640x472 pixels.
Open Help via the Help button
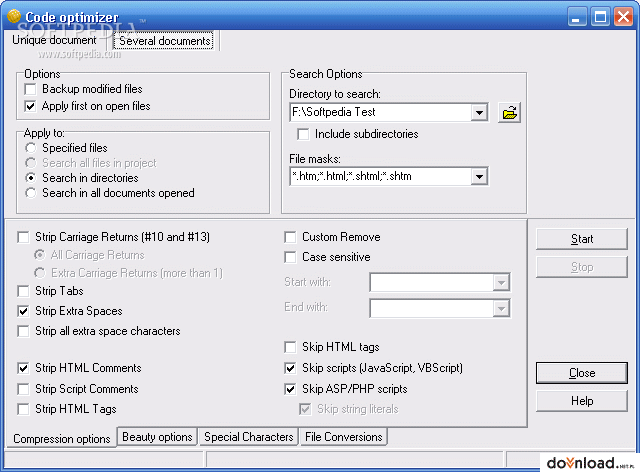coord(582,401)
